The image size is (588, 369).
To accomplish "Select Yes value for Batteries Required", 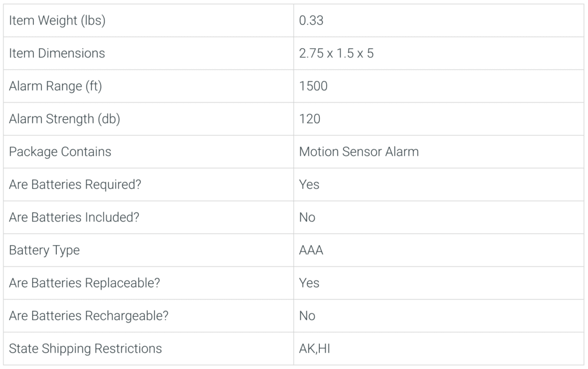I will (310, 185).
